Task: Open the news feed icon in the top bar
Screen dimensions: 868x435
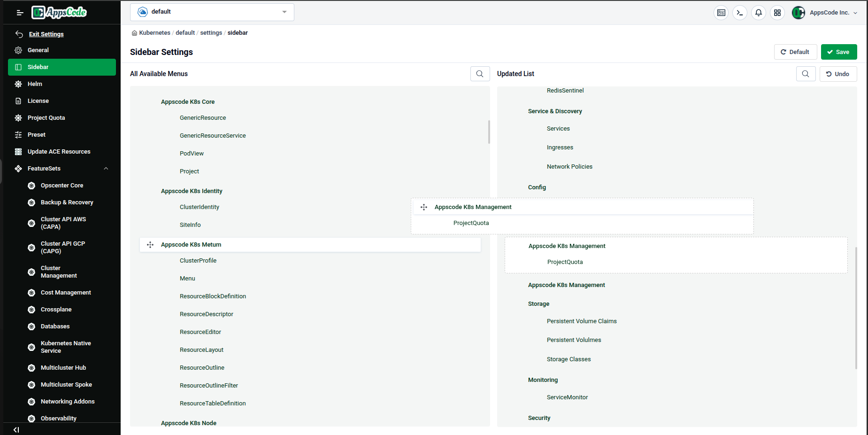Action: coord(721,13)
